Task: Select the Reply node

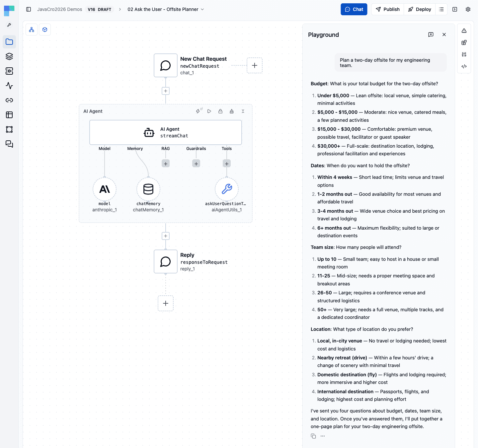Action: point(166,261)
